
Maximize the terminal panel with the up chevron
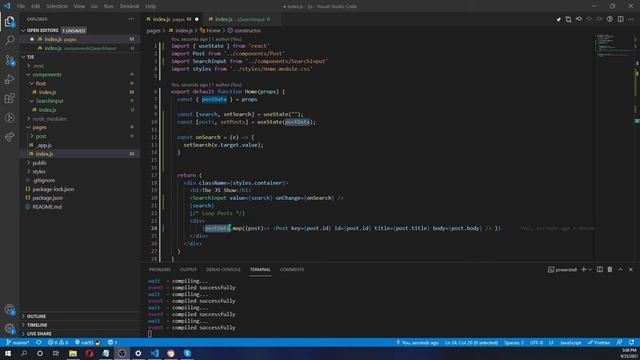point(620,269)
